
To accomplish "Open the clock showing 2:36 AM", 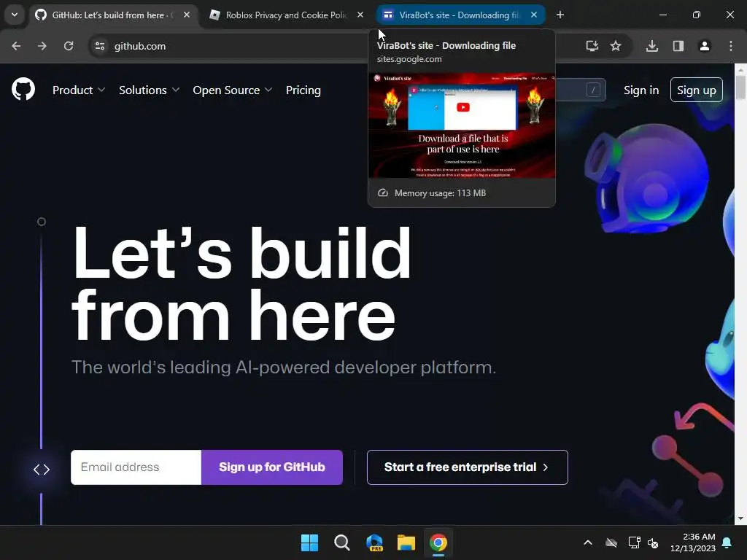I will pos(693,542).
